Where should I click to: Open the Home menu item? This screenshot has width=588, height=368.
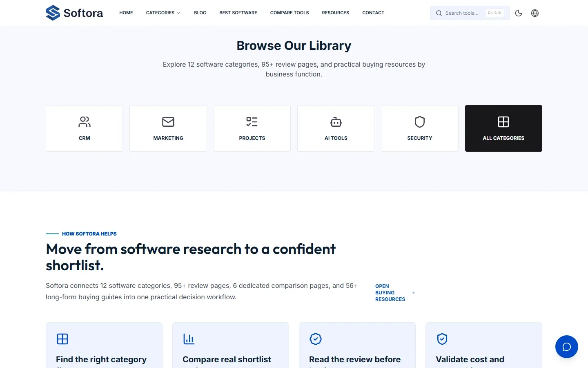tap(126, 13)
